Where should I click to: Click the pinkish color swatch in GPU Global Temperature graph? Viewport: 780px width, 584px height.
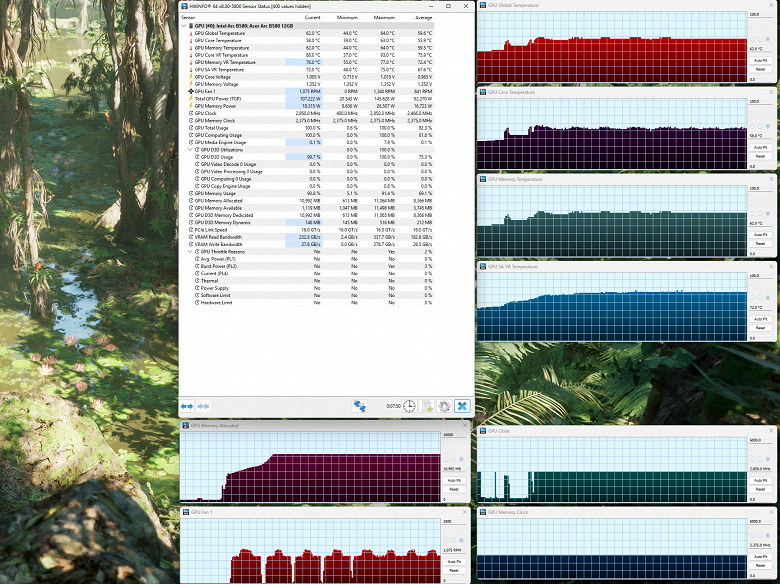(752, 39)
